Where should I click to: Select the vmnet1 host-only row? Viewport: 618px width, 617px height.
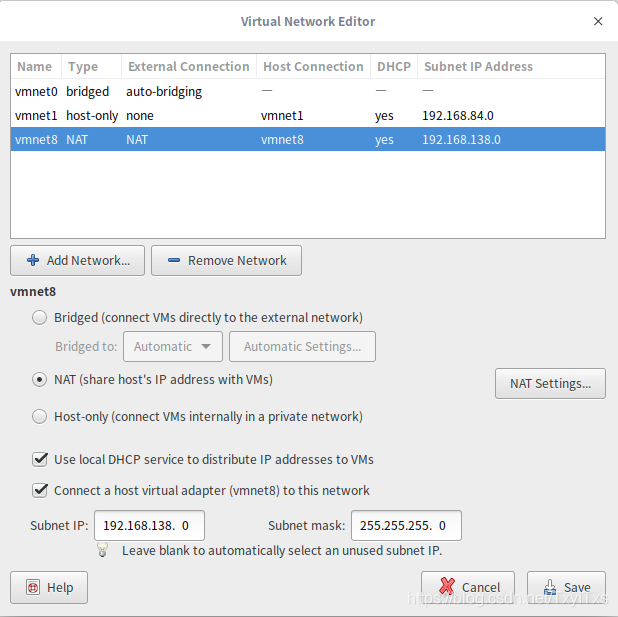point(308,116)
